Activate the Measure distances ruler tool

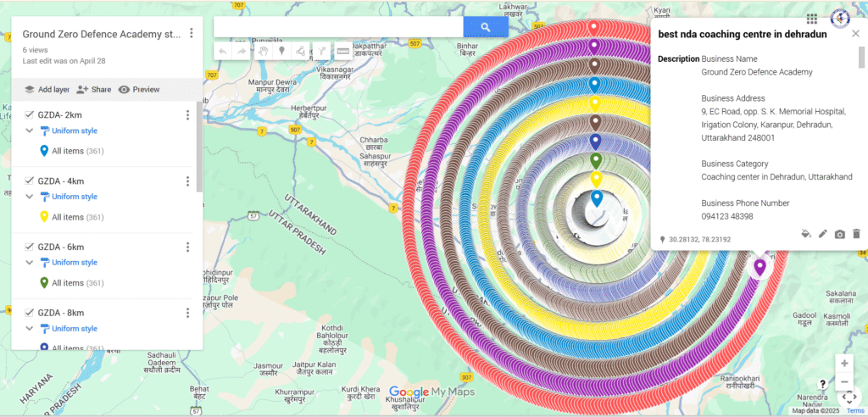tap(342, 52)
